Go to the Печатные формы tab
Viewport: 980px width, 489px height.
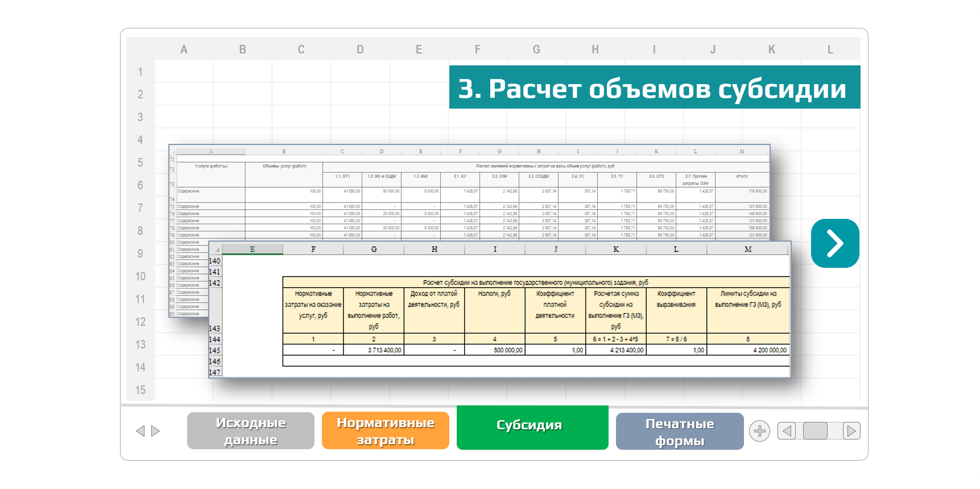pos(679,432)
